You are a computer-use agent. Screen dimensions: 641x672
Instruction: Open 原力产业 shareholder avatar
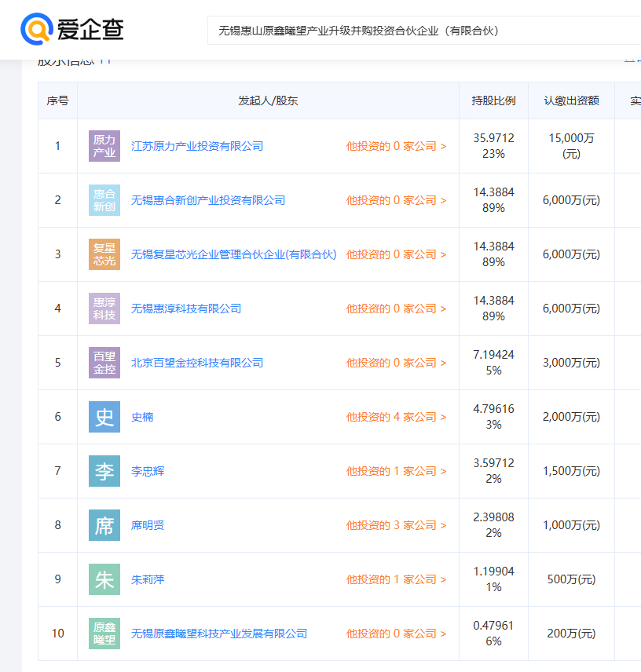click(x=104, y=146)
